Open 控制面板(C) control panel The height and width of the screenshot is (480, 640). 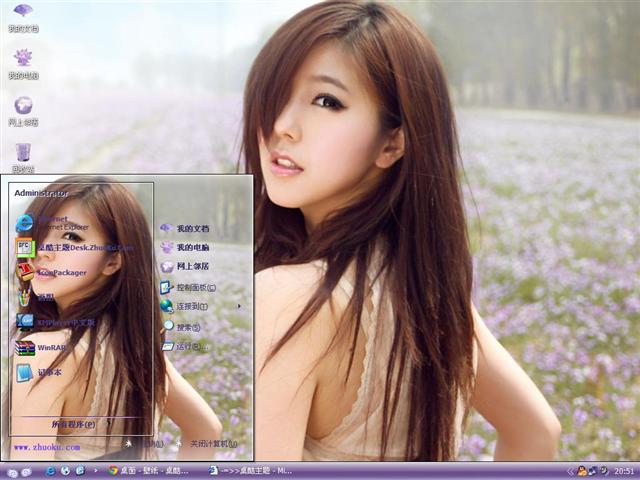pyautogui.click(x=188, y=287)
